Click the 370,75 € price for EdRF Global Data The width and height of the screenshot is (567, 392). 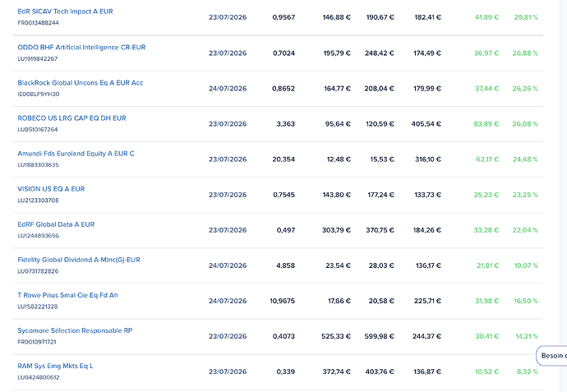pyautogui.click(x=380, y=230)
